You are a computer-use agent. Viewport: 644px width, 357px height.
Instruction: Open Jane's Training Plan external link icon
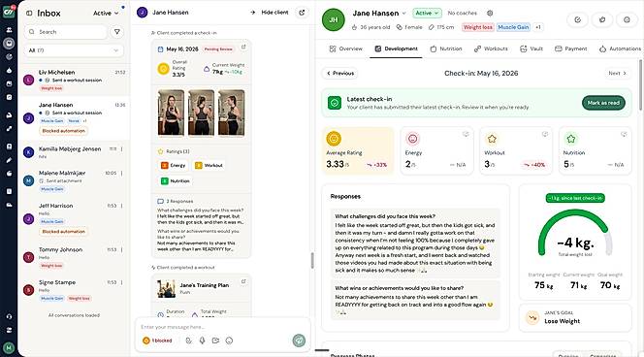pos(243,281)
